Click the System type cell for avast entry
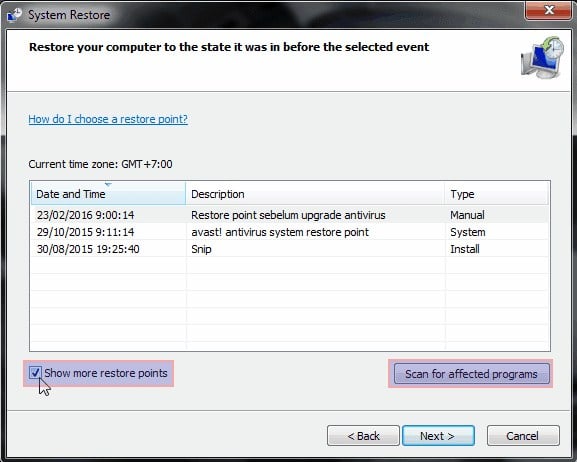The width and height of the screenshot is (577, 462). click(468, 232)
